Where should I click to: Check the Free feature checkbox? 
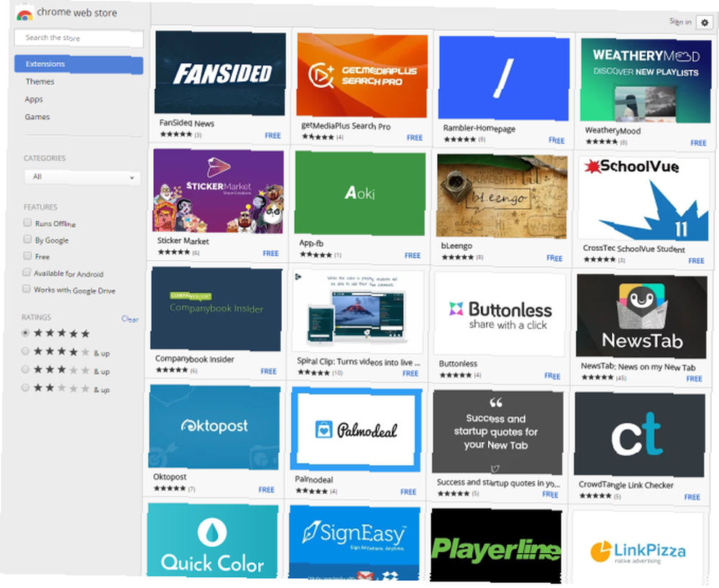pos(27,256)
